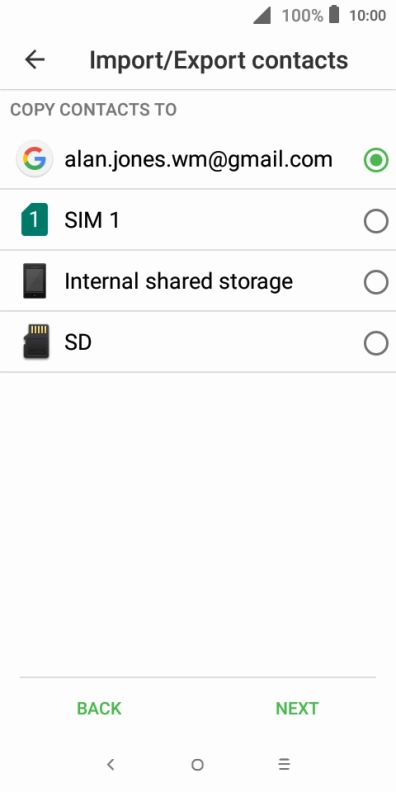The height and width of the screenshot is (792, 396).
Task: Tap the alan.jones.wm@gmail.com account text
Action: 199,160
